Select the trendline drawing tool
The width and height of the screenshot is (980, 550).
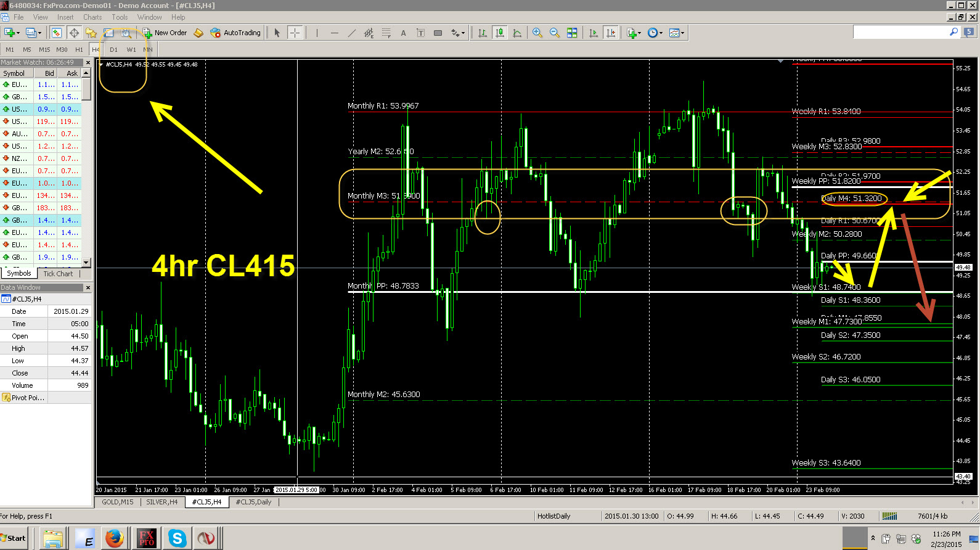351,33
